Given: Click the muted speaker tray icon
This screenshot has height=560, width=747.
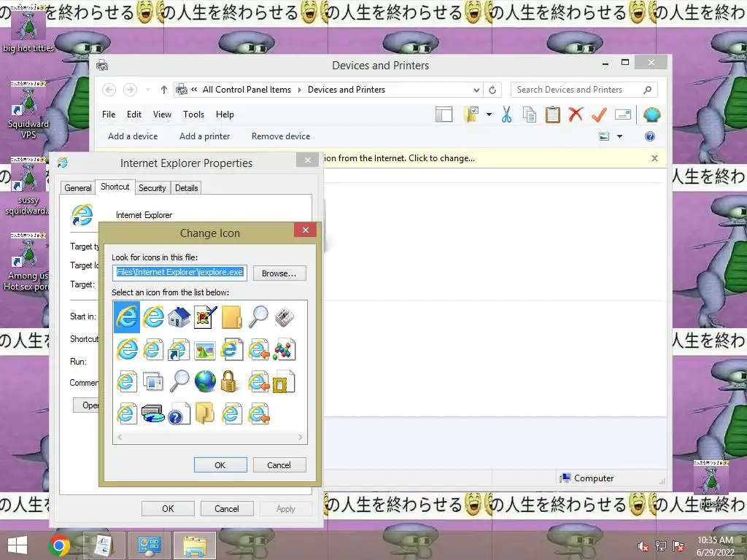Looking at the screenshot, I should 643,546.
